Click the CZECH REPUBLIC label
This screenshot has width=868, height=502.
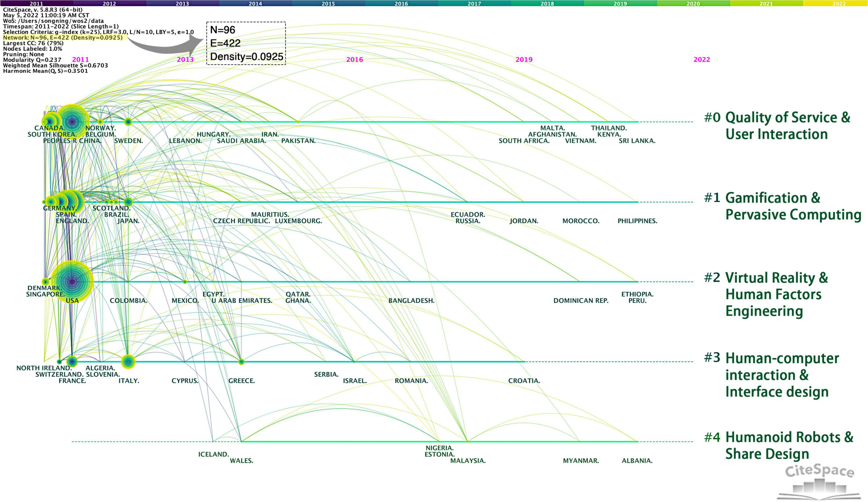241,221
